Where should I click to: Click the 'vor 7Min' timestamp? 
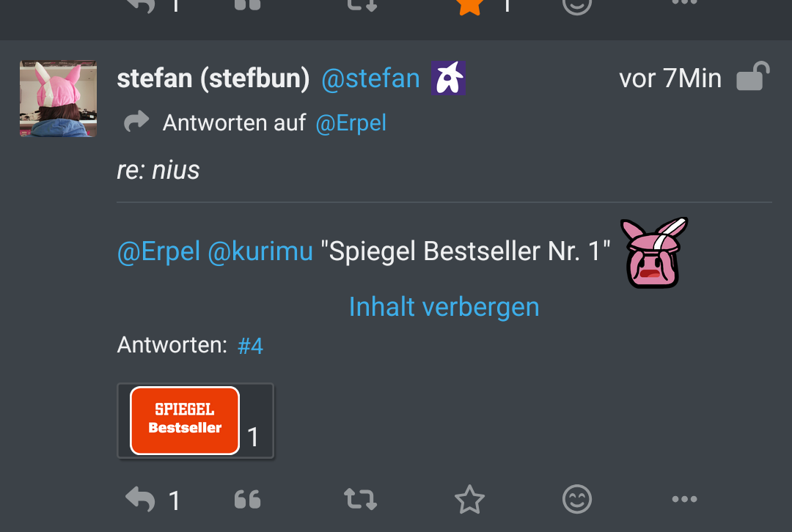pyautogui.click(x=670, y=78)
